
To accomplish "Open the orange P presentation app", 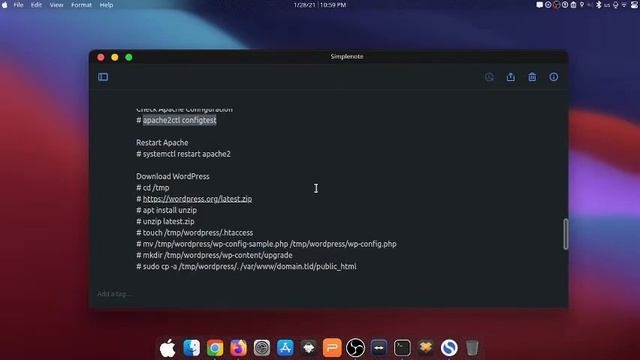I will (332, 348).
